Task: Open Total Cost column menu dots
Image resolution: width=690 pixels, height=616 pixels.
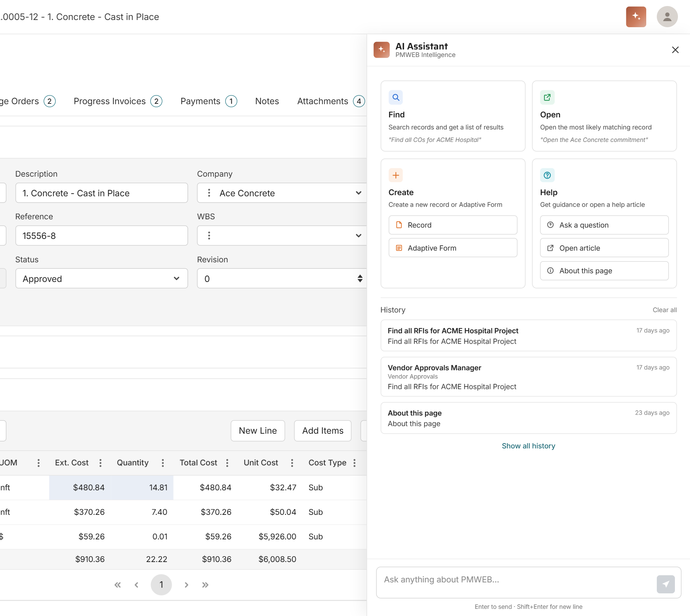Action: coord(227,463)
